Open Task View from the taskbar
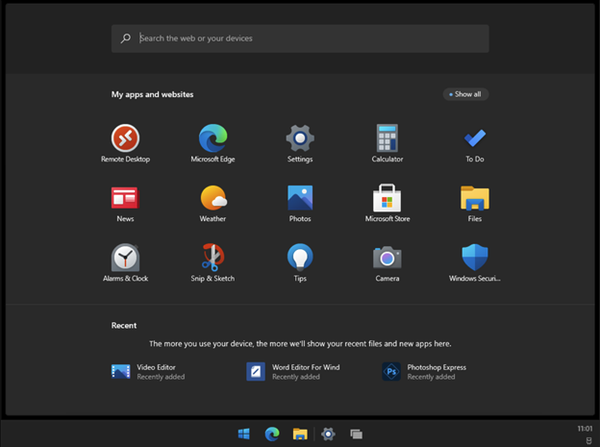The width and height of the screenshot is (600, 447). pos(356,434)
